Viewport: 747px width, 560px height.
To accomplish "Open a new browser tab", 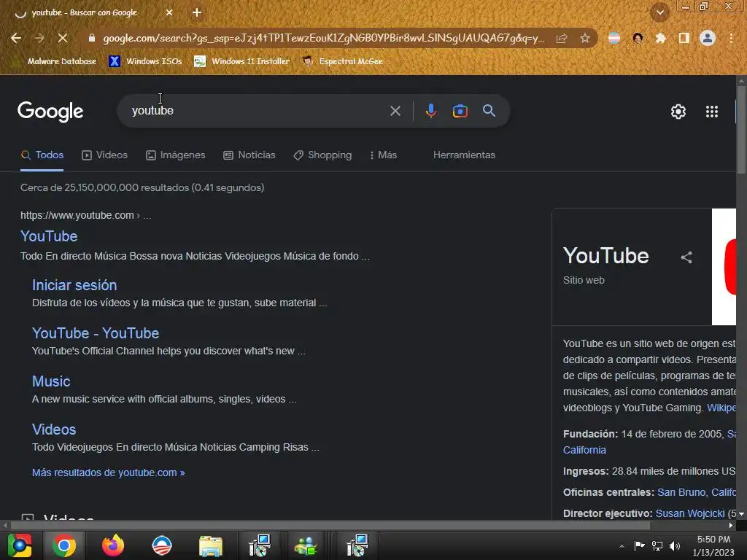I will [197, 13].
